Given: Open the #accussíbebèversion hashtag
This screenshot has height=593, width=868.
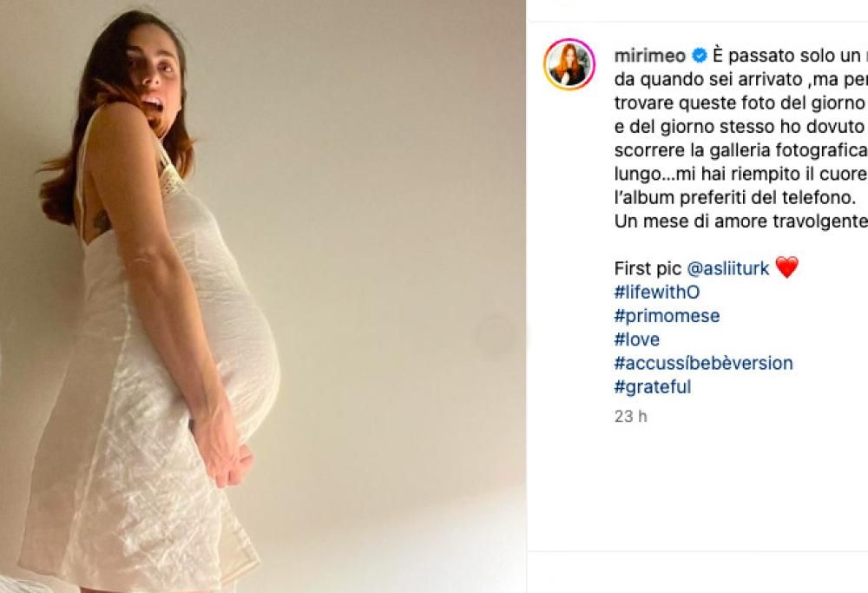Looking at the screenshot, I should [x=703, y=362].
